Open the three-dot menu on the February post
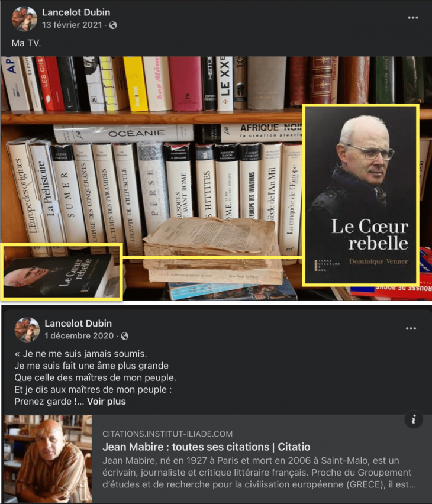This screenshot has height=504, width=432. click(x=412, y=18)
